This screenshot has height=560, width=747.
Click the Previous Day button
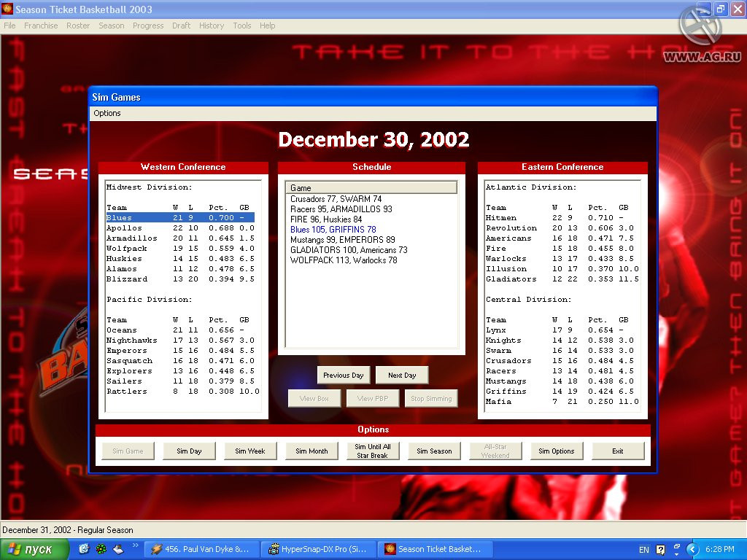[x=344, y=376]
